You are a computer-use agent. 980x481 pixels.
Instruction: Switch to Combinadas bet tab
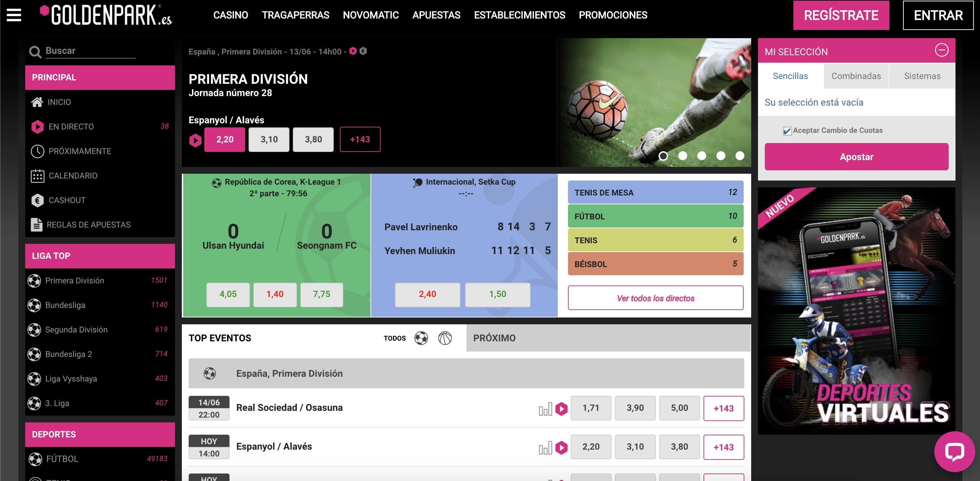856,76
